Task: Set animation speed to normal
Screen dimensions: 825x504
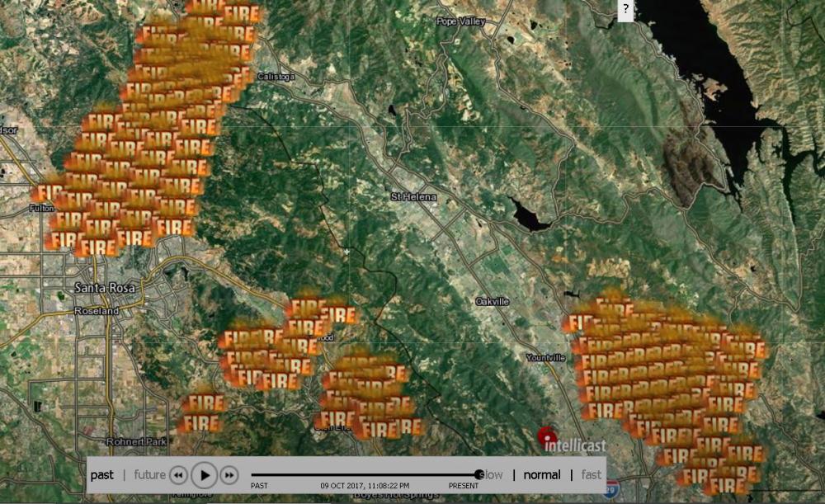Action: 542,475
